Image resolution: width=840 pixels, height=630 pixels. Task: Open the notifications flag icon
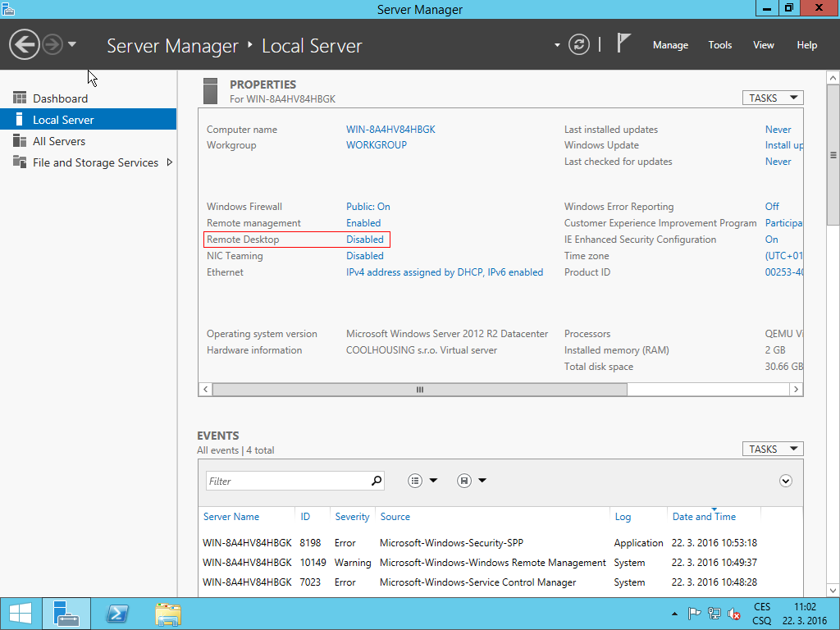[x=623, y=43]
